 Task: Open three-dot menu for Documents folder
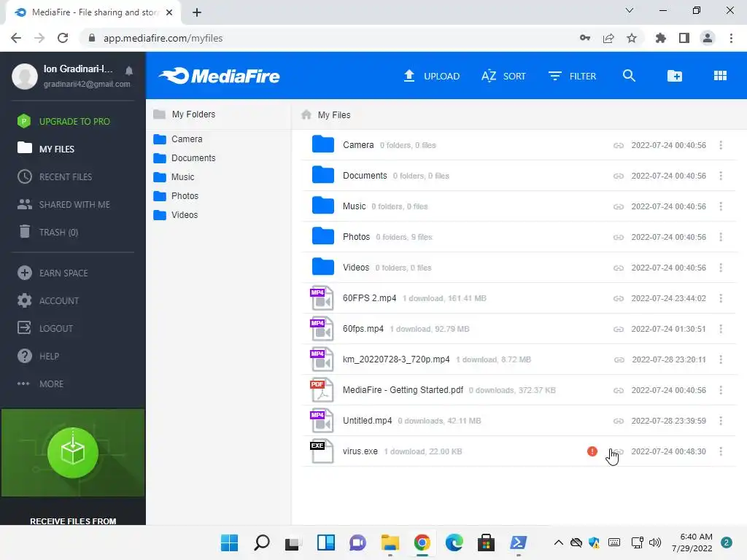(721, 176)
